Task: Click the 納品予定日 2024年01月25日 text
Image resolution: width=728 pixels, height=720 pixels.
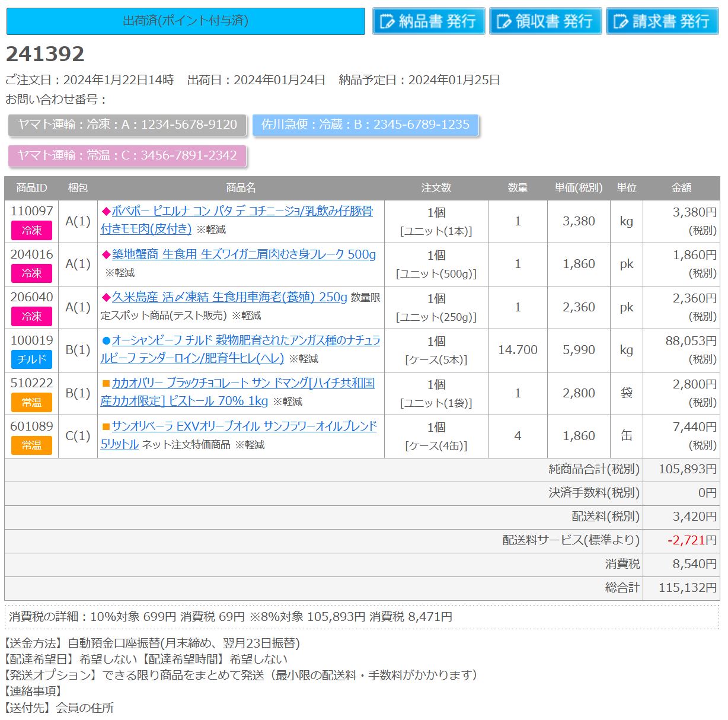Action: click(x=420, y=80)
